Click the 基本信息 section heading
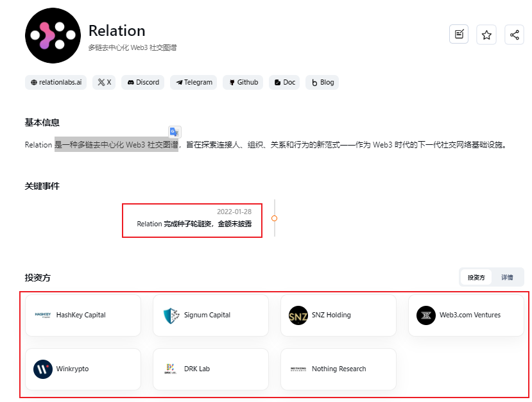Screen dimensions: 532x402 [42, 122]
